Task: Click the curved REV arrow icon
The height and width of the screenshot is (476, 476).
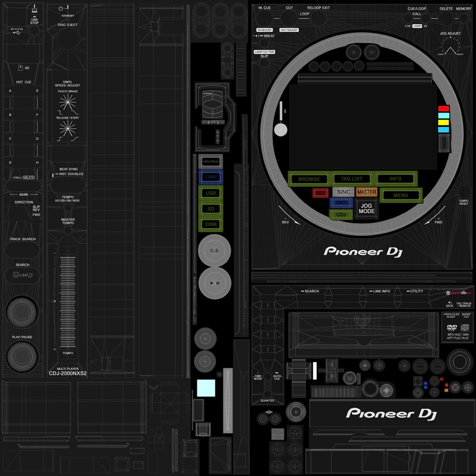Action: pyautogui.click(x=289, y=216)
